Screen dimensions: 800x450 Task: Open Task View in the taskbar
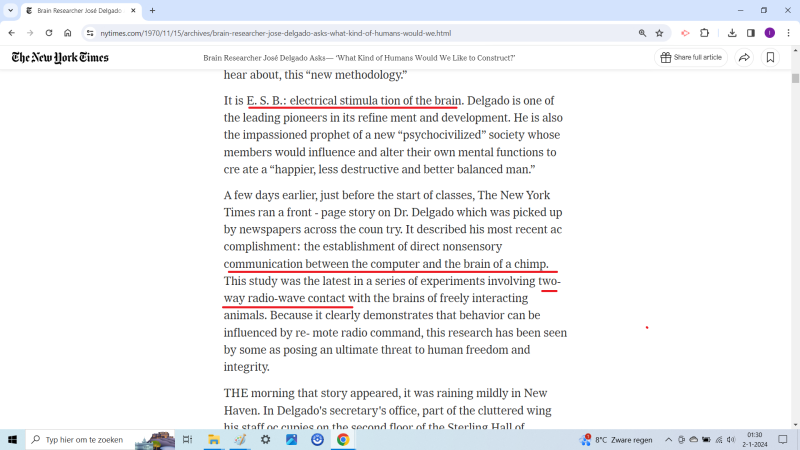coord(187,439)
